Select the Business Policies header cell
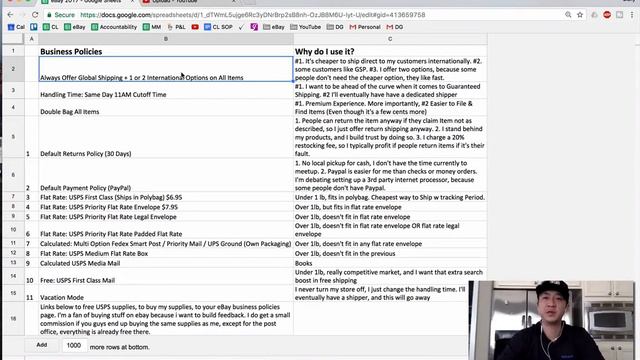 tap(166, 51)
